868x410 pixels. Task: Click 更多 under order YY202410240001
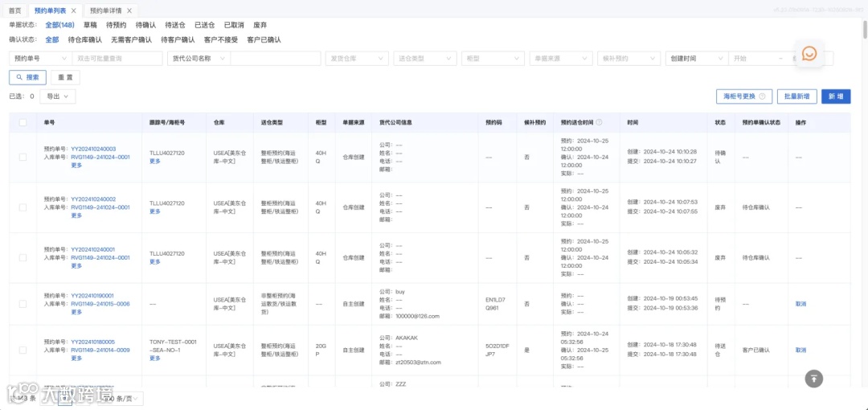(76, 265)
